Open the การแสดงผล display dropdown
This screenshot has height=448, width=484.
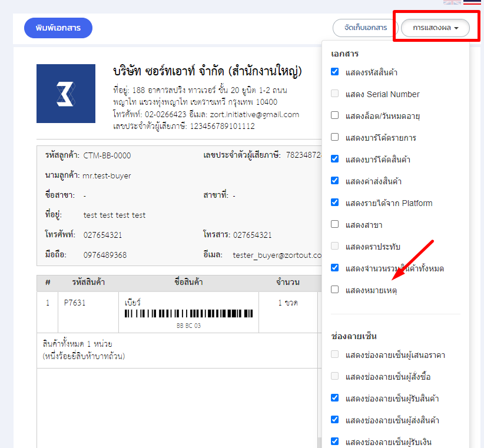pyautogui.click(x=436, y=28)
